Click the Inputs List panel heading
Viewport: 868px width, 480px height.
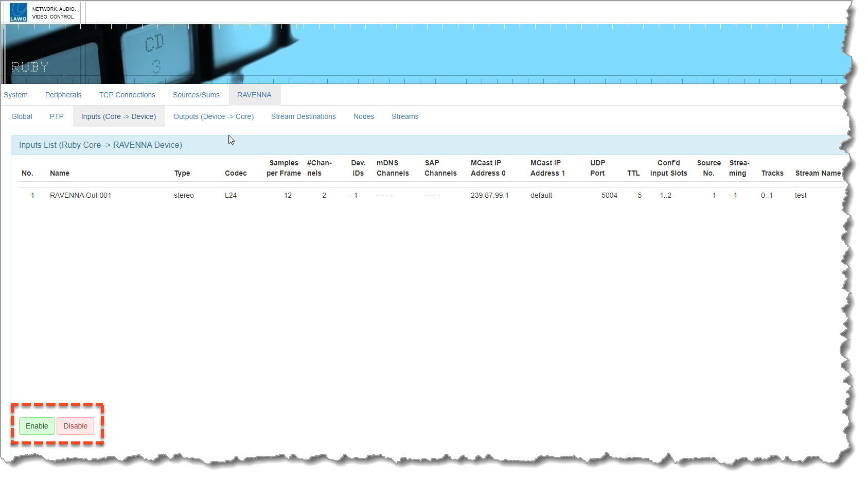click(101, 145)
